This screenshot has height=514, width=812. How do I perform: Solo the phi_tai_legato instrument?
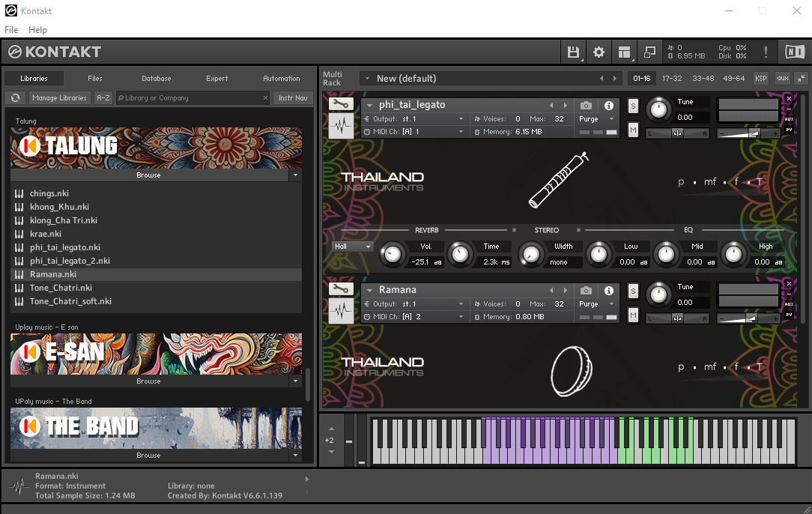[633, 106]
